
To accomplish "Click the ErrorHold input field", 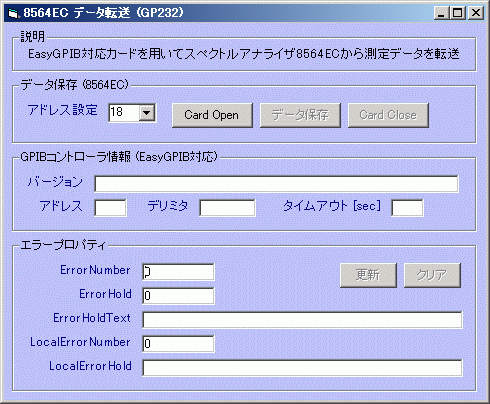I will 178,296.
